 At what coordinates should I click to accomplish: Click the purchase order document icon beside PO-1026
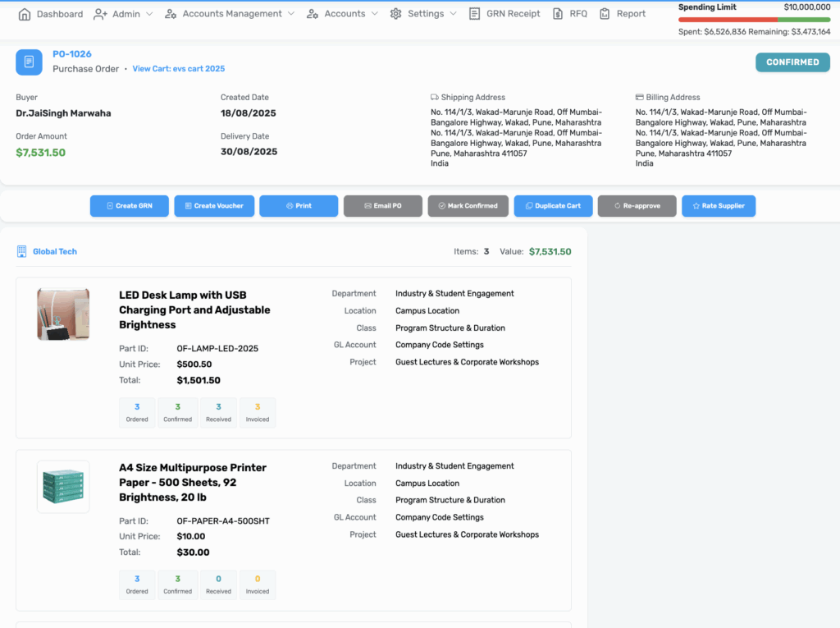coord(29,62)
